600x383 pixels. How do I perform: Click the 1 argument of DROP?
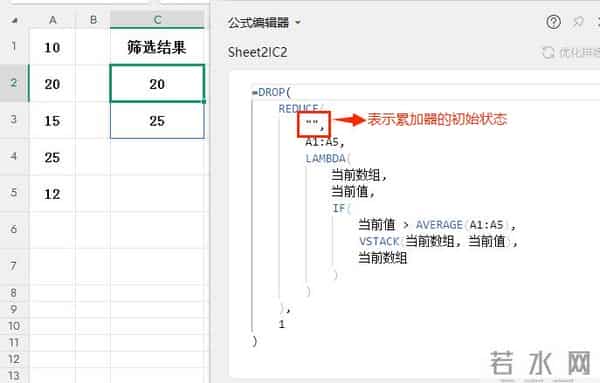[282, 324]
